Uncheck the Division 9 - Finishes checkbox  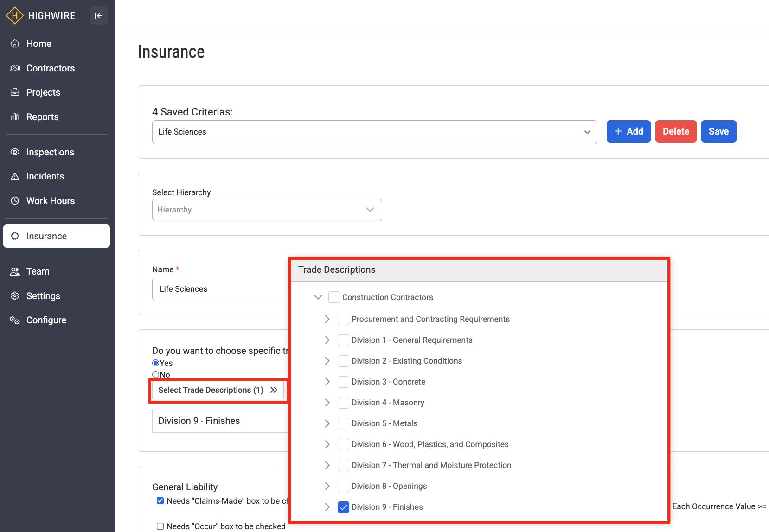[343, 507]
